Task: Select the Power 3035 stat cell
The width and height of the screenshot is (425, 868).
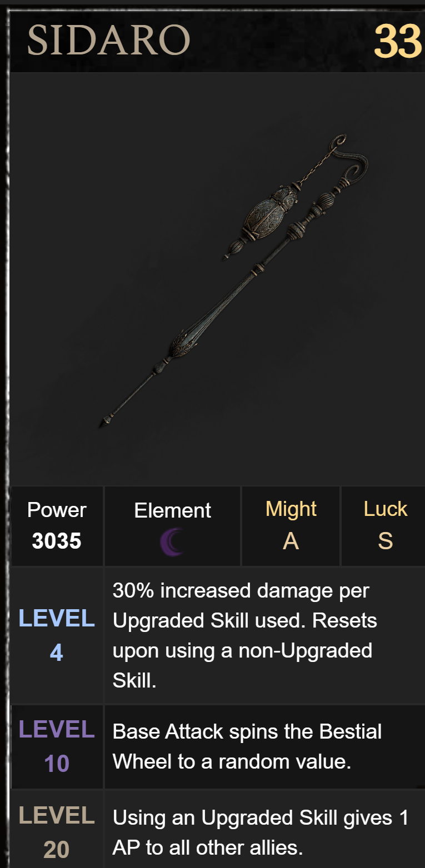Action: point(57,525)
